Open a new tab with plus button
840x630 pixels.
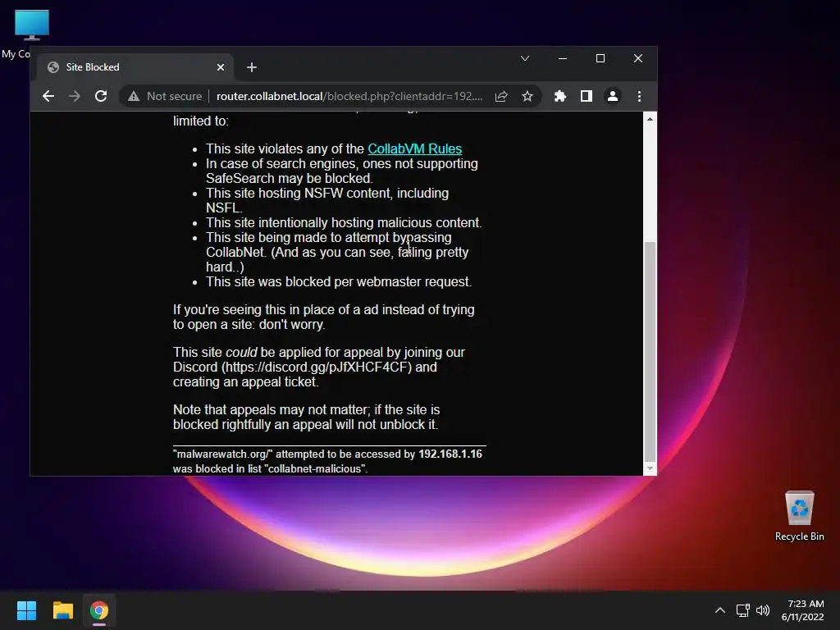point(252,67)
